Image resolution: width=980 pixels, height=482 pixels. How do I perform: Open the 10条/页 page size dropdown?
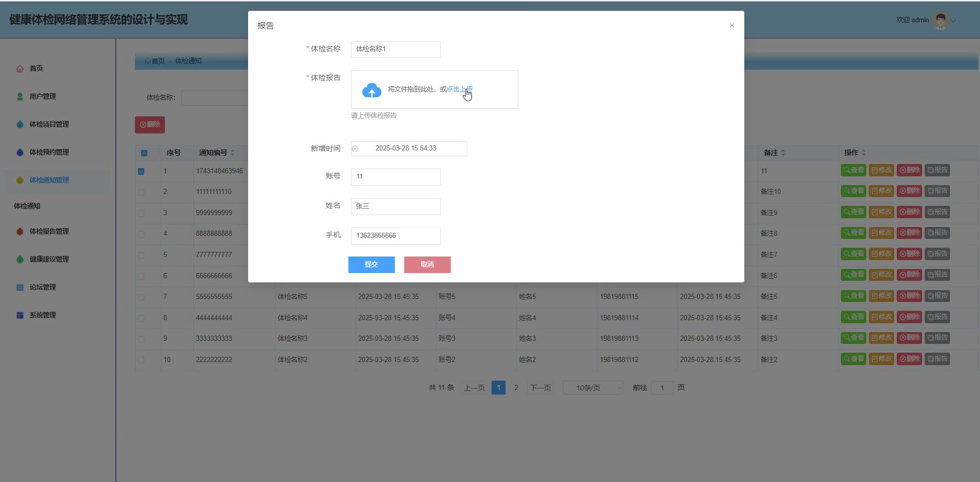(x=593, y=388)
